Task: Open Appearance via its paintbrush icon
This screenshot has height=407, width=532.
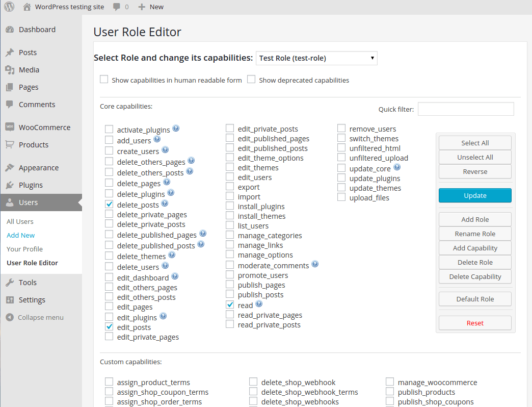Action: coord(11,167)
